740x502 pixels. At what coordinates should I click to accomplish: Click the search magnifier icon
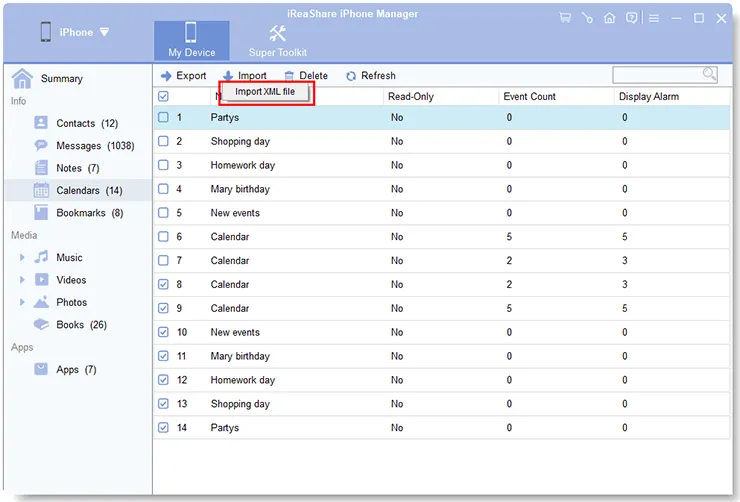pos(709,74)
